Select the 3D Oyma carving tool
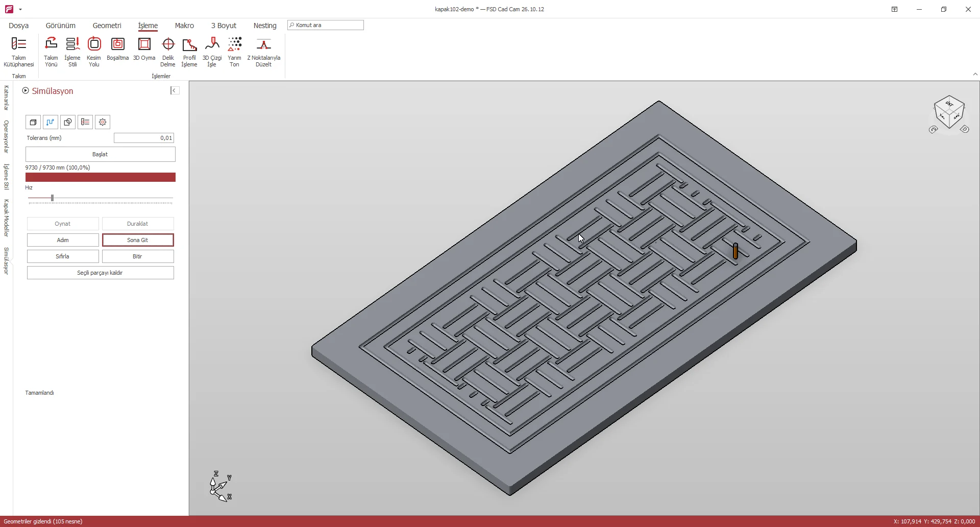The width and height of the screenshot is (980, 527). pyautogui.click(x=144, y=49)
